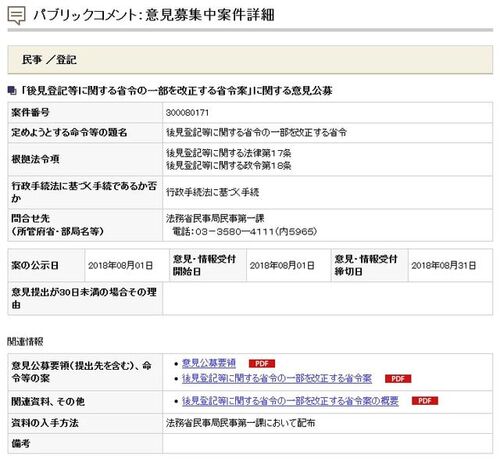Click text 法務省民事局民事第一課において配布
The width and height of the screenshot is (500, 462).
[241, 423]
